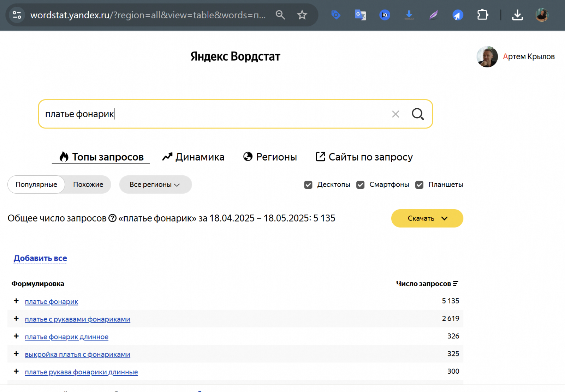Screen dimensions: 565x392
Task: Add 'платье фонарик' with its plus icon
Action: click(16, 301)
